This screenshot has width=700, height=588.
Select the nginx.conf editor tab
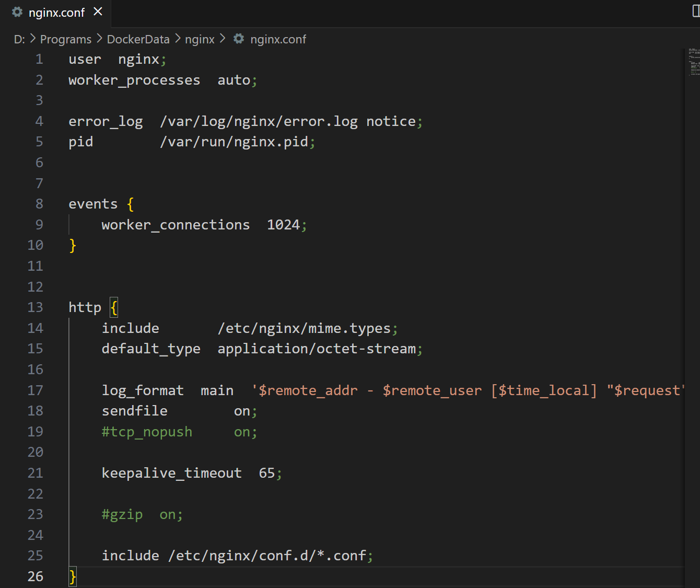pyautogui.click(x=55, y=13)
